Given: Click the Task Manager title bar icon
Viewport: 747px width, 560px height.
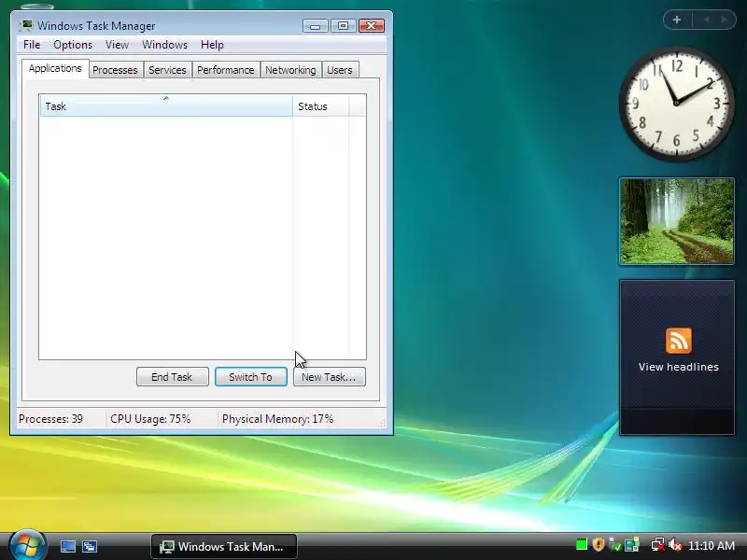Looking at the screenshot, I should [26, 25].
